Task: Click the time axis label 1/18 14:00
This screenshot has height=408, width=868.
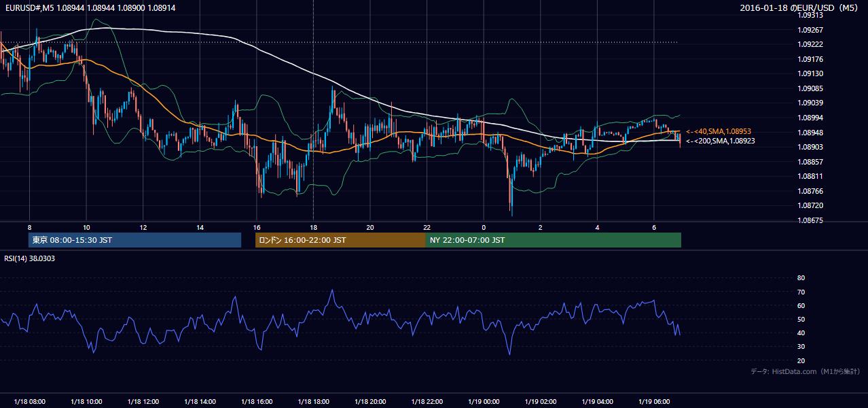Action: pyautogui.click(x=200, y=402)
